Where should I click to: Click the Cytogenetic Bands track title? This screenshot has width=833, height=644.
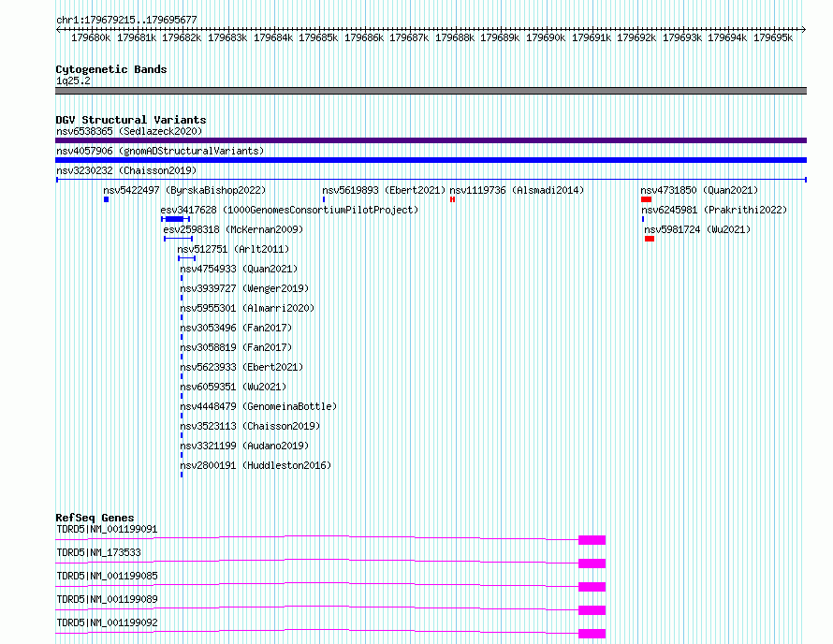tap(111, 69)
